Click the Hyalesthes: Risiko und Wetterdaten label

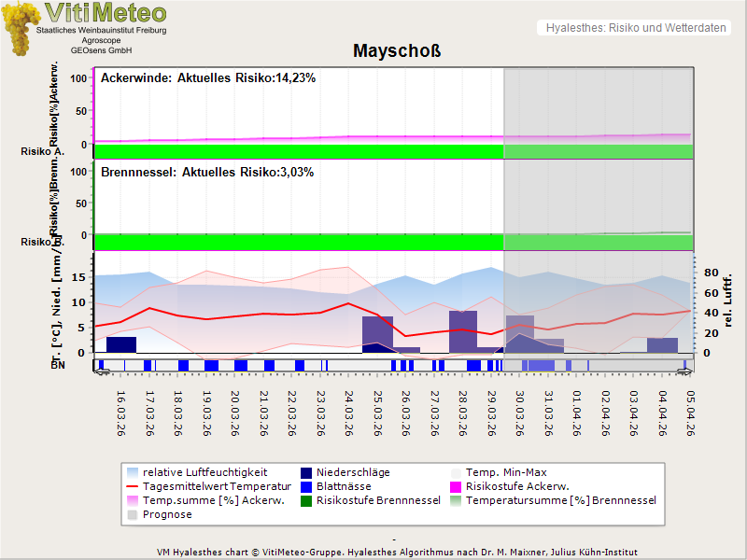pos(635,28)
